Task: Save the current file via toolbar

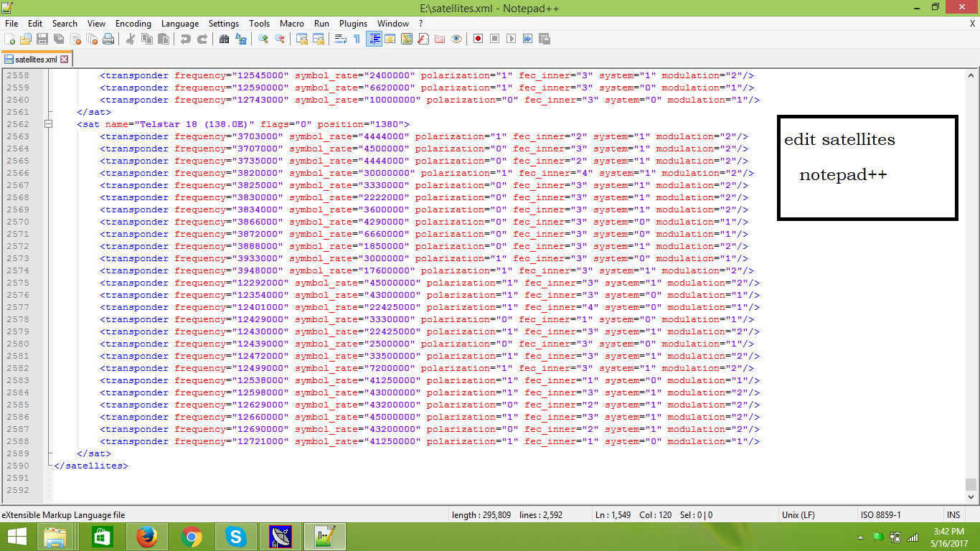Action: click(x=42, y=39)
